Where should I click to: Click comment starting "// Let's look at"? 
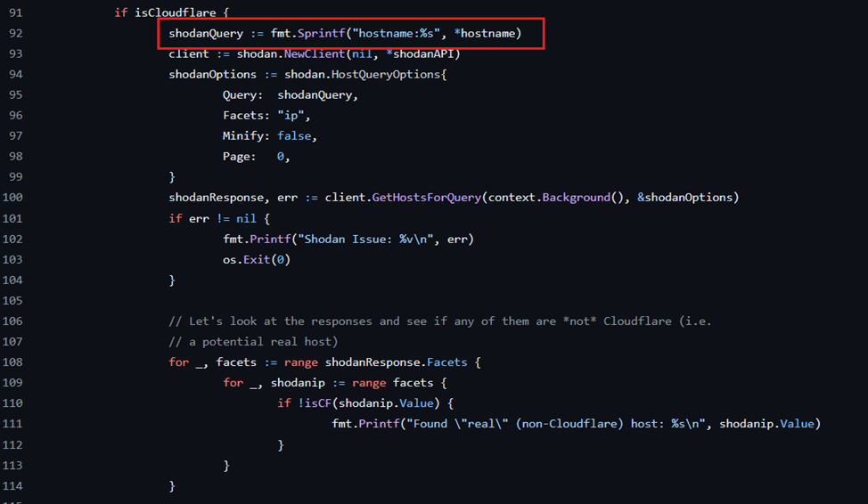pyautogui.click(x=440, y=321)
